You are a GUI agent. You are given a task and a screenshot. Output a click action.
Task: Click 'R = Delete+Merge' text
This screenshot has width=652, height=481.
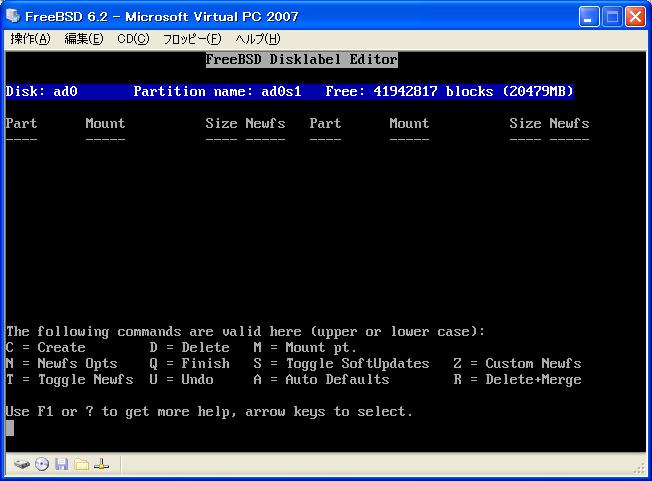517,380
